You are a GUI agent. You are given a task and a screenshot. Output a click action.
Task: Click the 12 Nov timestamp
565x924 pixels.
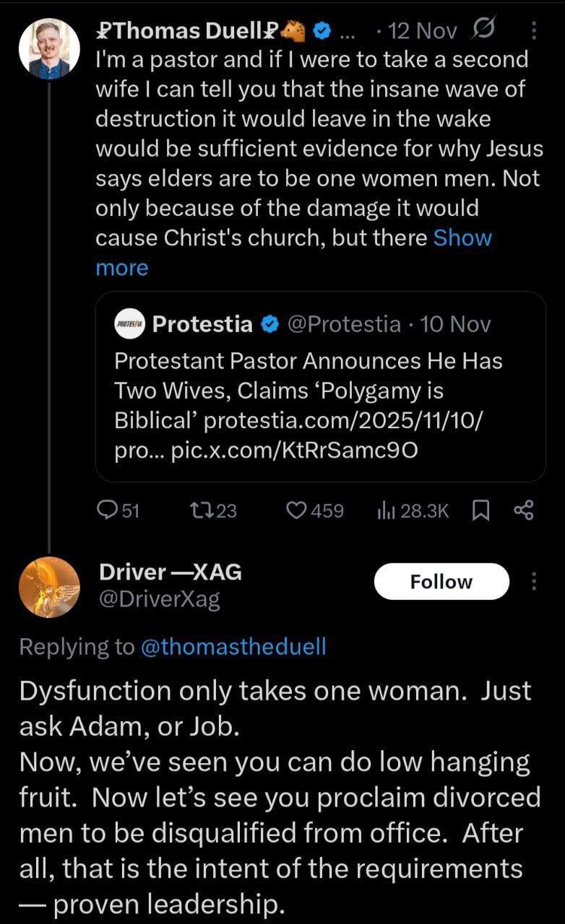tap(422, 31)
